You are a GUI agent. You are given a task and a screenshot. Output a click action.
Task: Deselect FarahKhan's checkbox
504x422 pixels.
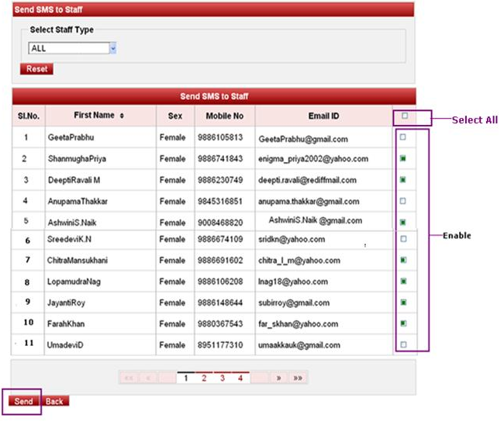point(402,322)
